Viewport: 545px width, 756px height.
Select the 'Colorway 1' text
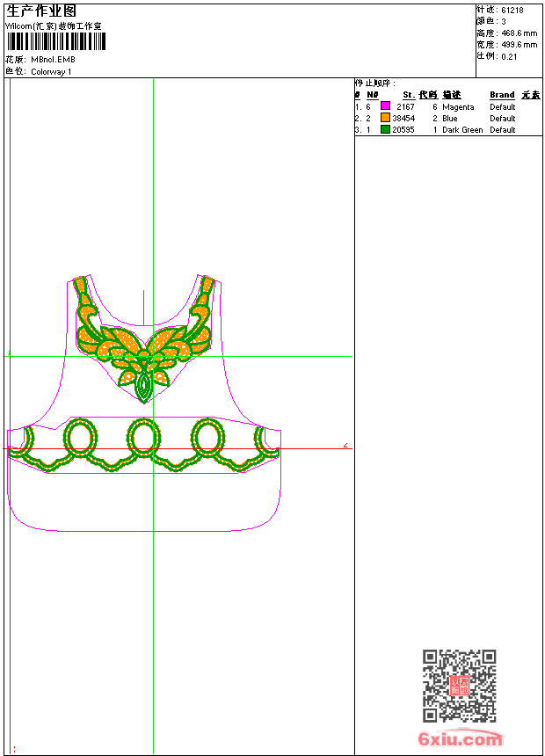(x=51, y=72)
